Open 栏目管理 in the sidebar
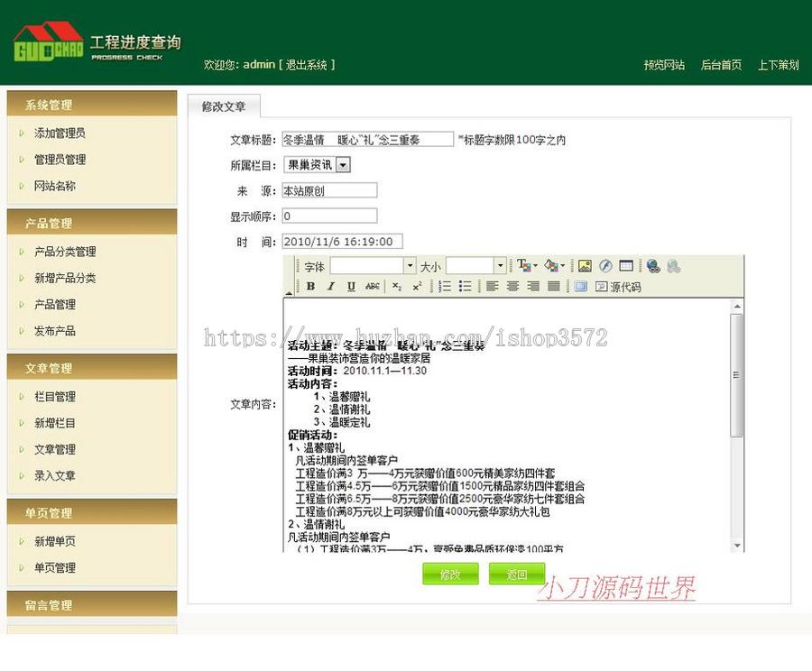 coord(54,397)
